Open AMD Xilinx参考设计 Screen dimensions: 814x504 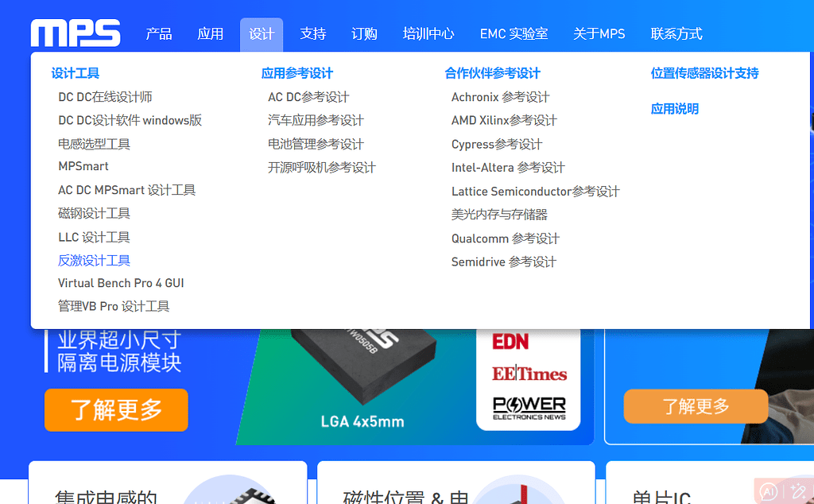512,120
